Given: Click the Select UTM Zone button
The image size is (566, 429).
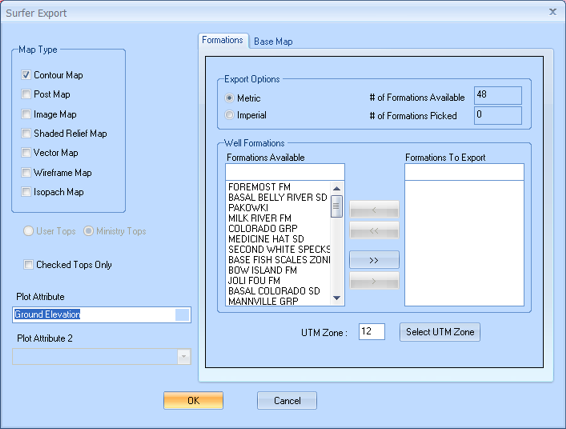Looking at the screenshot, I should point(440,332).
